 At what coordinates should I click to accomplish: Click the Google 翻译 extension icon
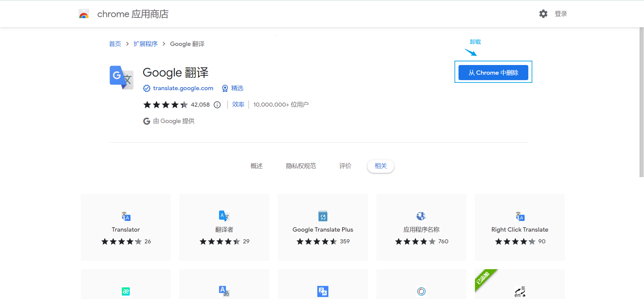[x=121, y=77]
